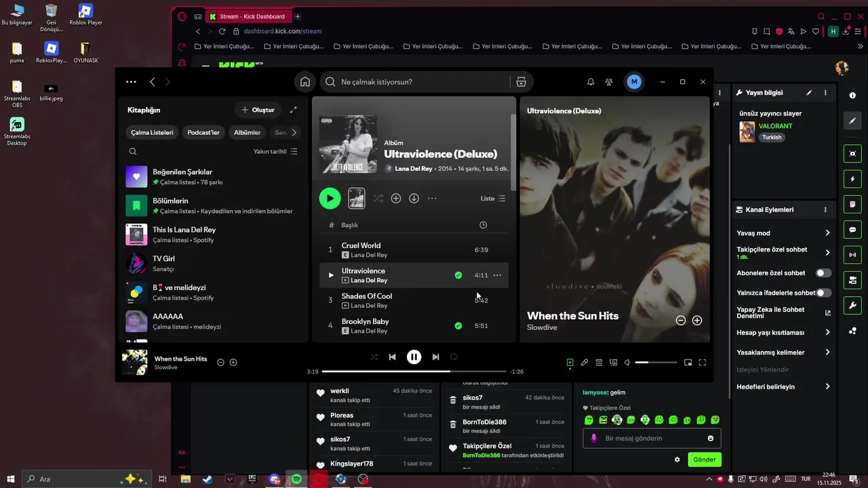Search within your Spotify library
Image resolution: width=868 pixels, height=488 pixels.
[133, 152]
